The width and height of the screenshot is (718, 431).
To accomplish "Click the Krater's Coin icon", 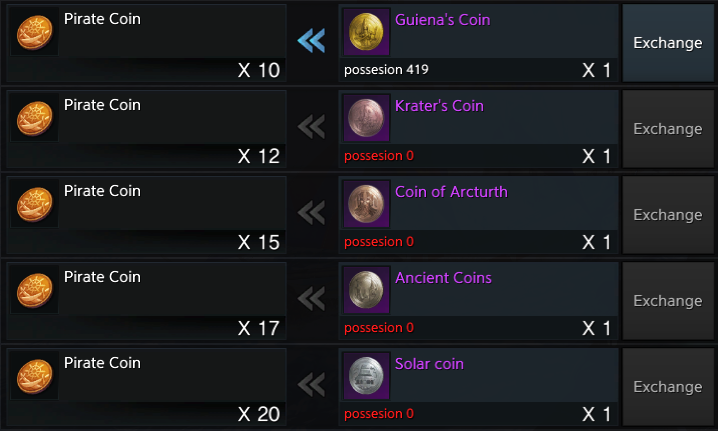I will click(x=368, y=119).
